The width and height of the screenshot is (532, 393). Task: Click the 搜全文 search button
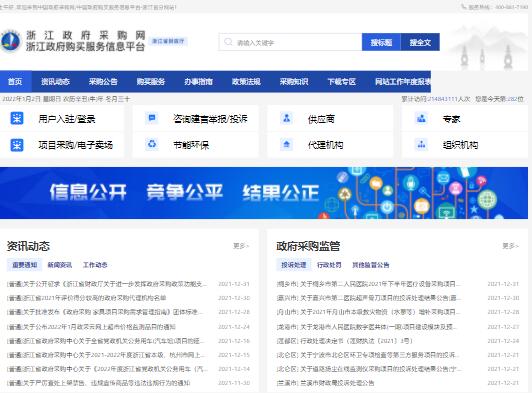(420, 42)
